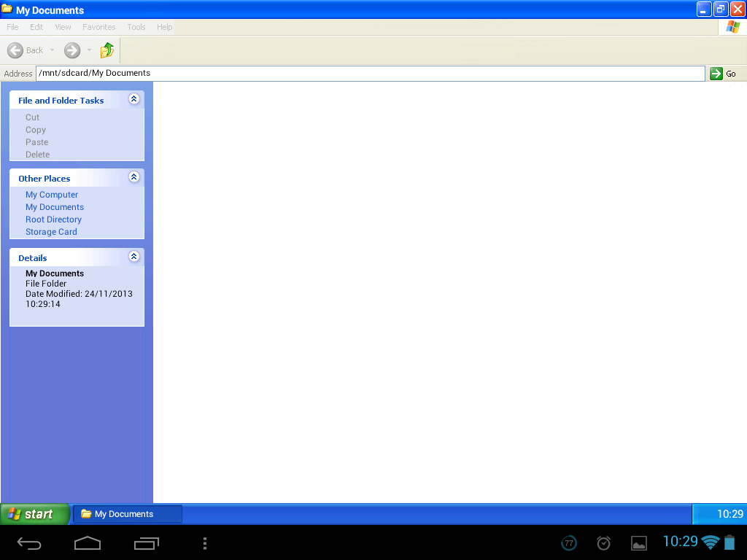Open the Help menu
The image size is (747, 560).
pyautogui.click(x=164, y=27)
